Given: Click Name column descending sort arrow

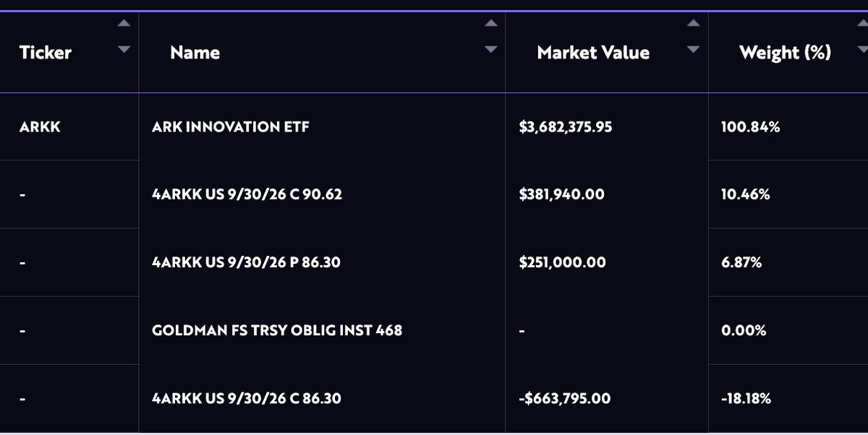Looking at the screenshot, I should point(491,49).
